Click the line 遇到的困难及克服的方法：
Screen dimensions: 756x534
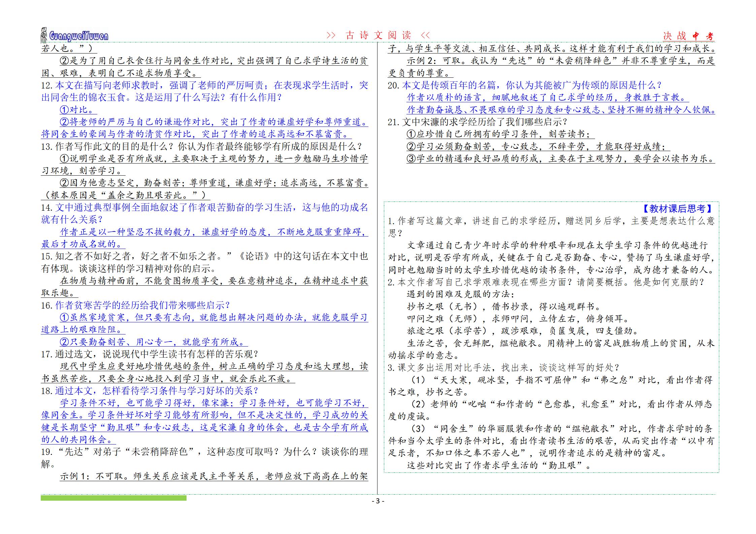460,294
